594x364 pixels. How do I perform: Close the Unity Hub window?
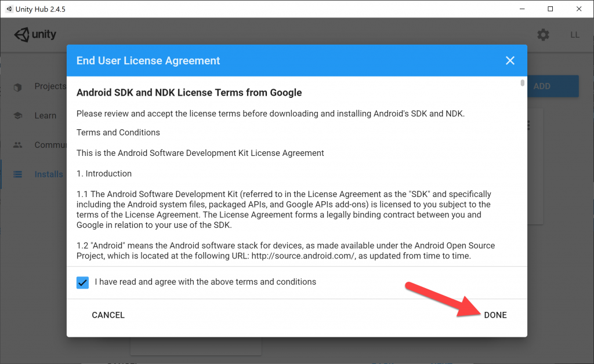pos(579,9)
